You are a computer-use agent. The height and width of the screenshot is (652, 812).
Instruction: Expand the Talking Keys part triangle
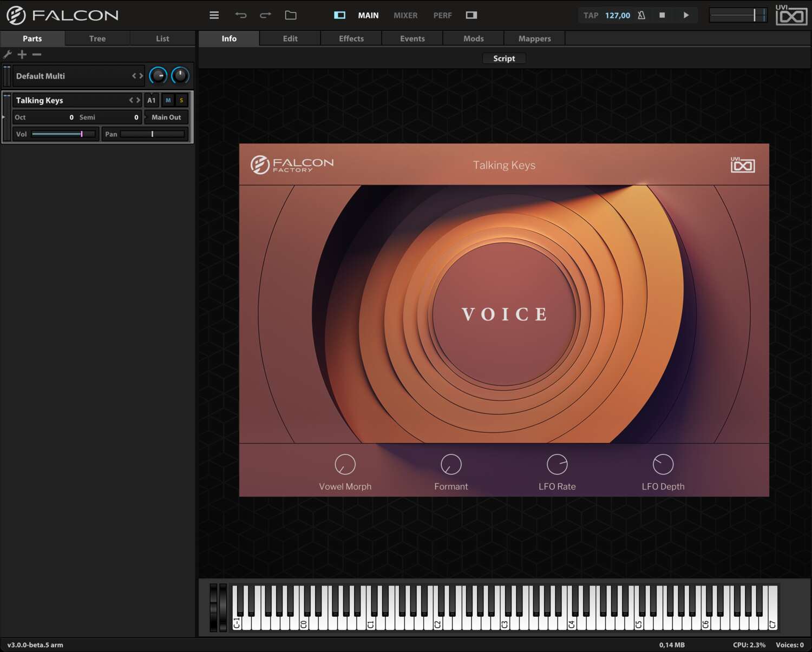coord(4,117)
